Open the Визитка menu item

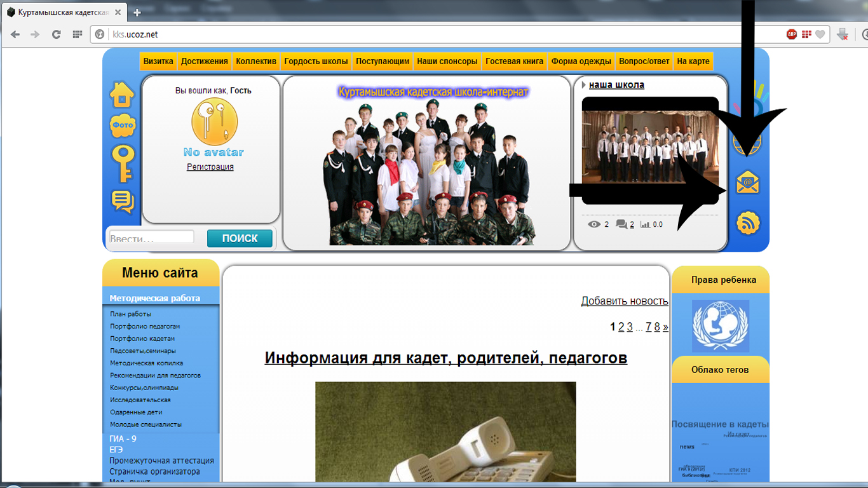click(158, 62)
